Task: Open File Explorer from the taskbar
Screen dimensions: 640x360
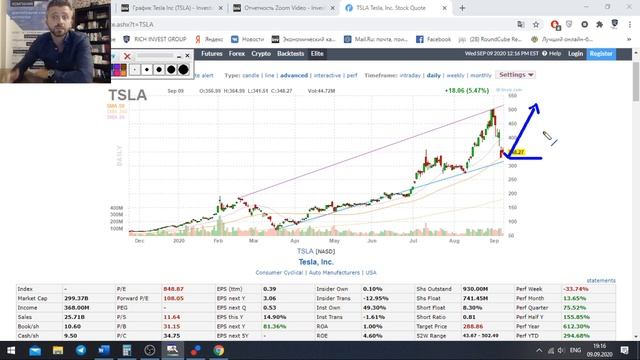Action: coord(58,351)
